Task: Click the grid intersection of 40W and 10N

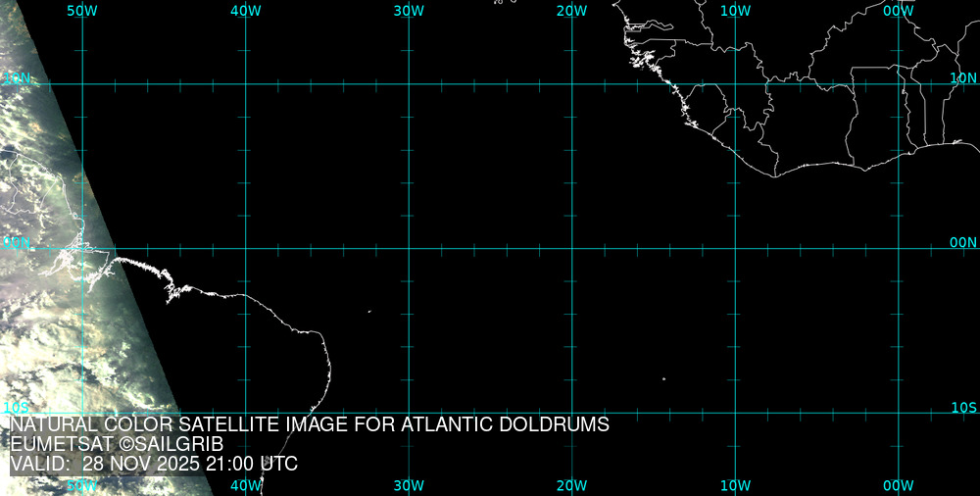Action: tap(246, 84)
